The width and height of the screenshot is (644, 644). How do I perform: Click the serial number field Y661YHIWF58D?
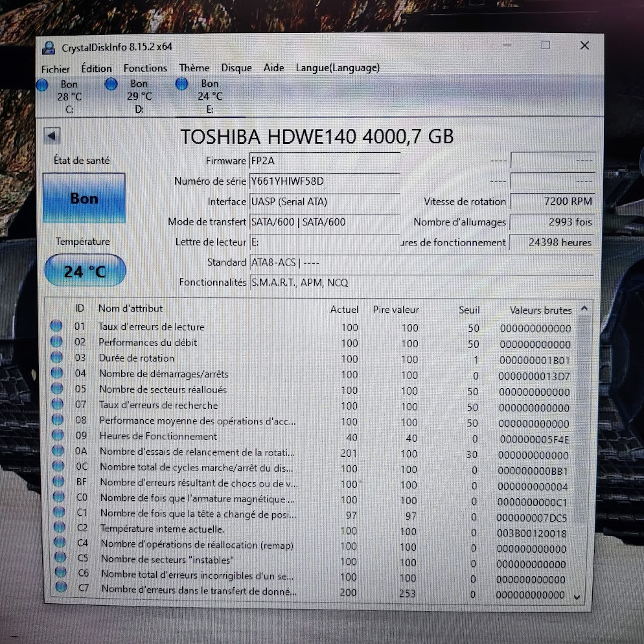pos(325,181)
